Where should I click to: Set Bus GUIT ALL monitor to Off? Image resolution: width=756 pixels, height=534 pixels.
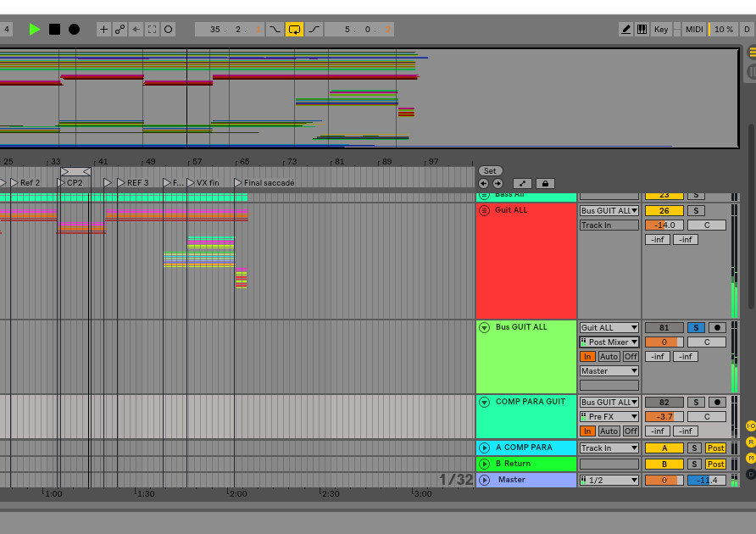pos(631,357)
